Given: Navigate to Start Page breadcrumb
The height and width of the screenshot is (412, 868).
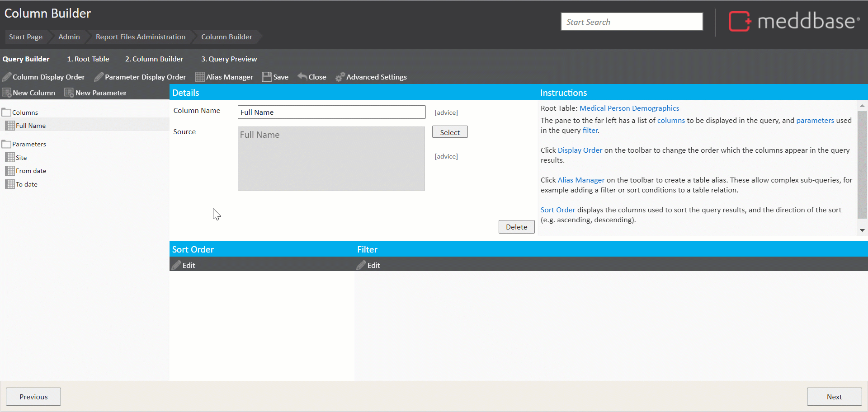Looking at the screenshot, I should [26, 37].
